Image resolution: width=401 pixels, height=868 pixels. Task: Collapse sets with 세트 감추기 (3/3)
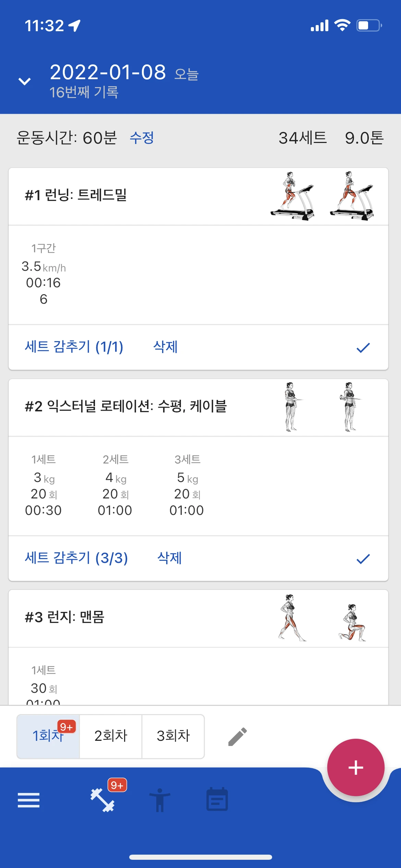(x=76, y=558)
